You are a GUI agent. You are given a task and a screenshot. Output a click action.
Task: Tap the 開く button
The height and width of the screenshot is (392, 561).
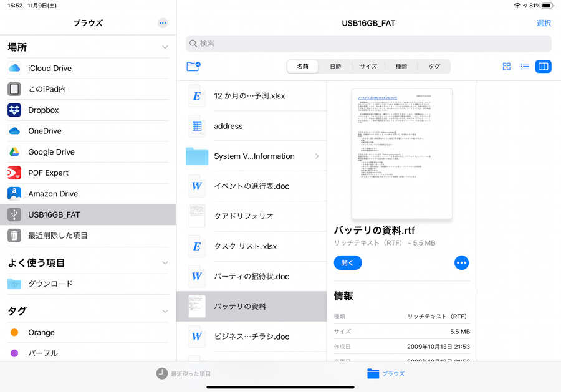(x=348, y=263)
